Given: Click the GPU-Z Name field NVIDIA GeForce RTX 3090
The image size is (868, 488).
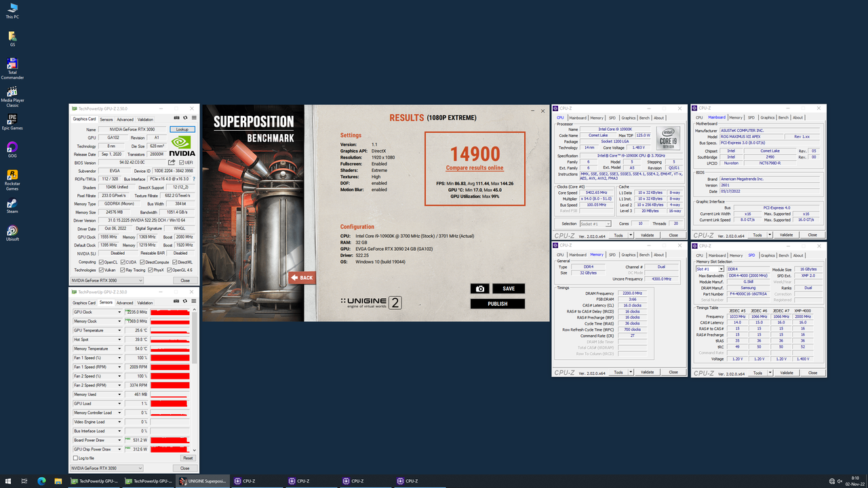Looking at the screenshot, I should click(x=133, y=129).
